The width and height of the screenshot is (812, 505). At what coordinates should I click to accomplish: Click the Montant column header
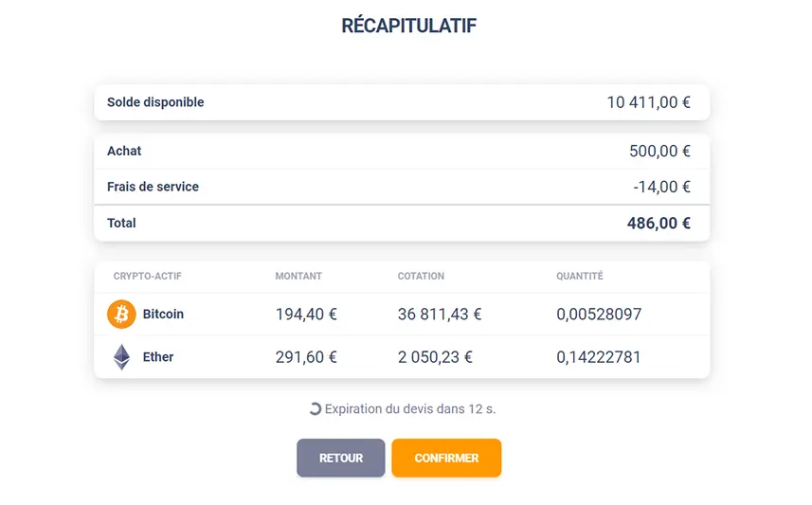tap(298, 277)
